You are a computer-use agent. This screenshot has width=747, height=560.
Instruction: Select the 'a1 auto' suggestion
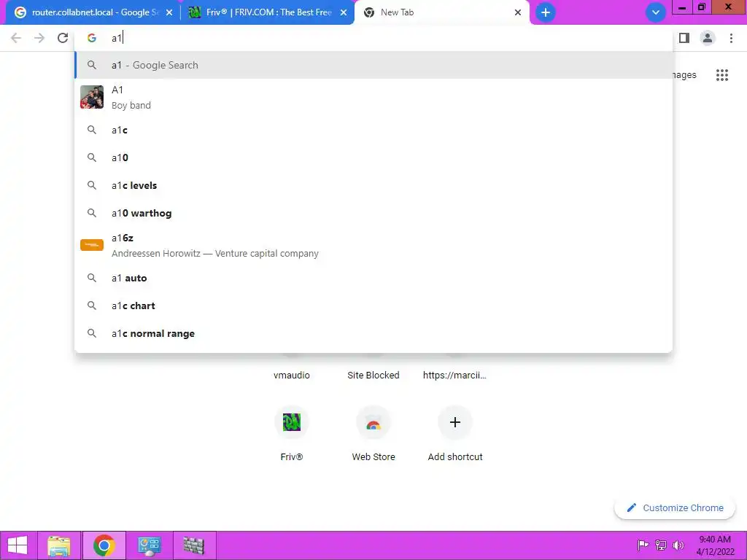coord(373,278)
